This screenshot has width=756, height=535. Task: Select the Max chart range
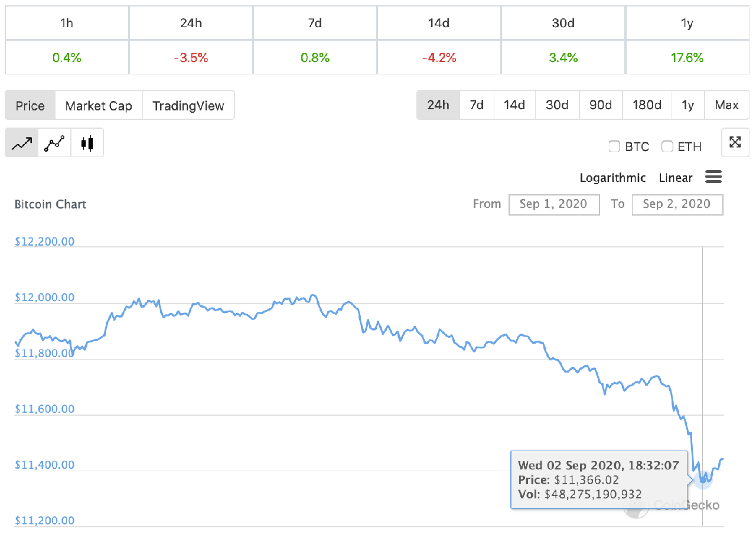pyautogui.click(x=727, y=105)
